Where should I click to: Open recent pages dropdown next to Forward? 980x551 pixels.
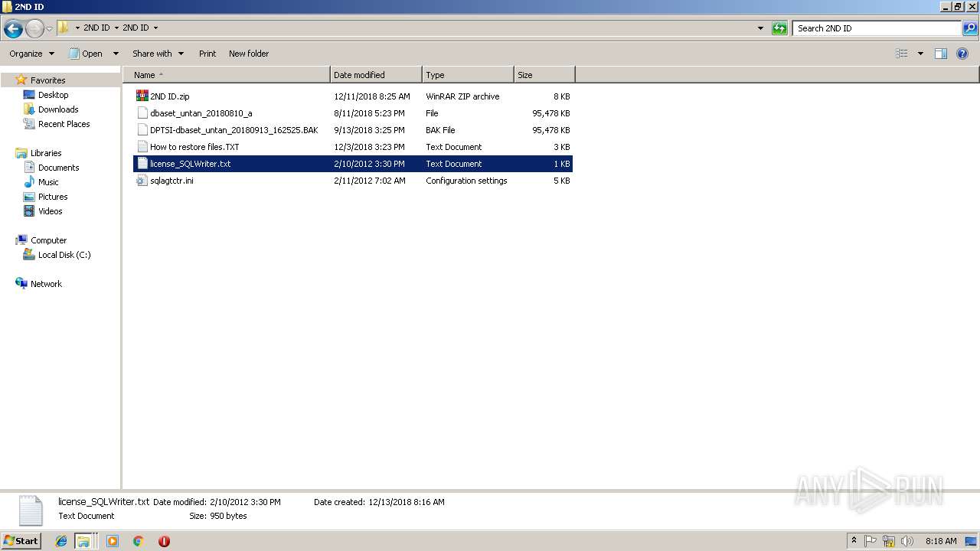click(49, 28)
